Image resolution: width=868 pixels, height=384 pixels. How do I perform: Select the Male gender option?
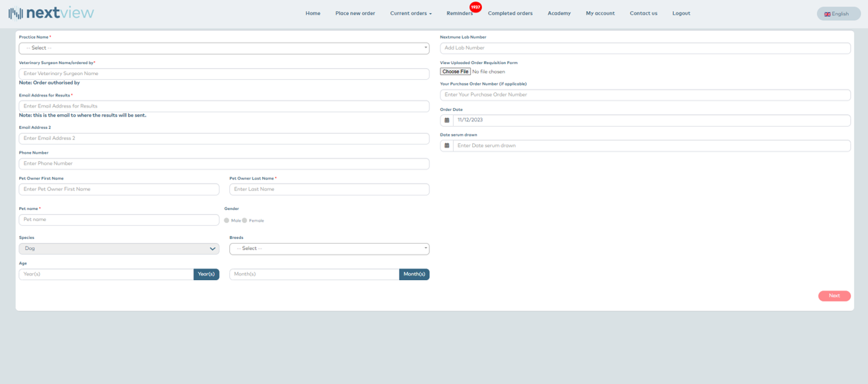coord(226,221)
